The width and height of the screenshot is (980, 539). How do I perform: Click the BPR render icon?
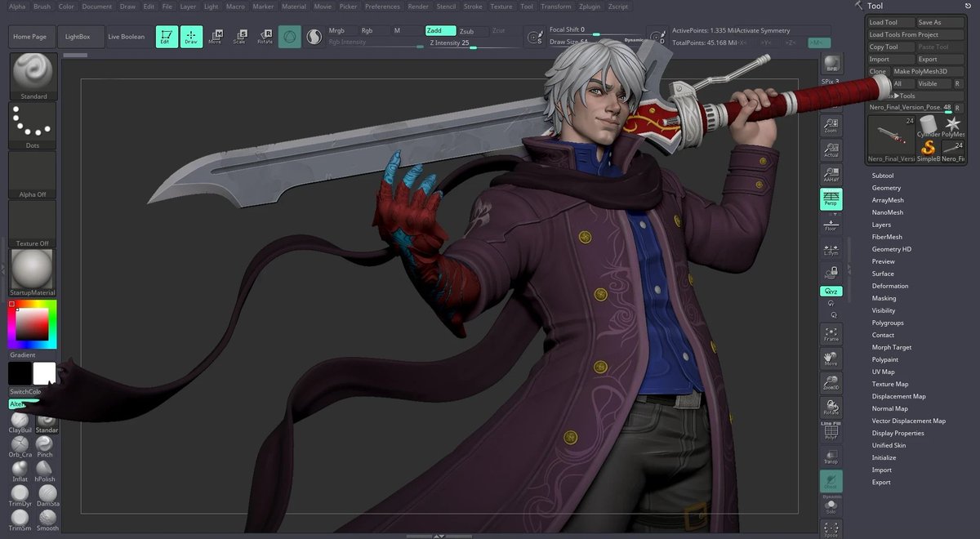click(831, 64)
